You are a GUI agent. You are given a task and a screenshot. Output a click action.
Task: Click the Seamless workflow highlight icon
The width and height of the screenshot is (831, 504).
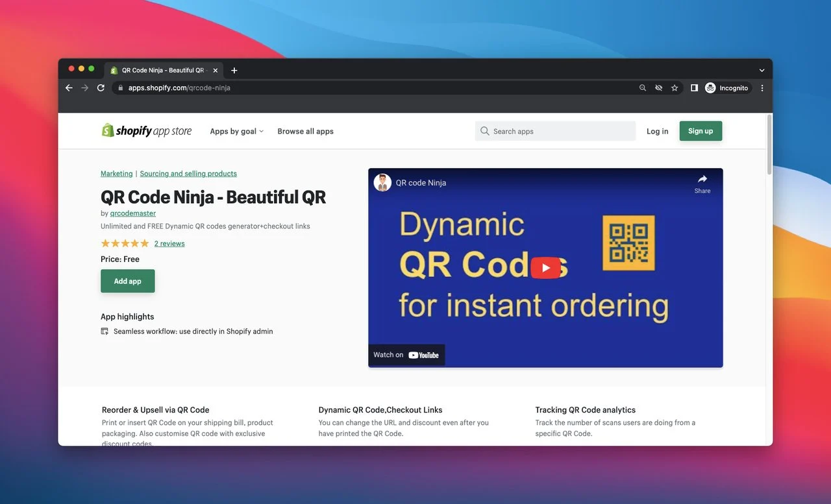[x=105, y=331]
